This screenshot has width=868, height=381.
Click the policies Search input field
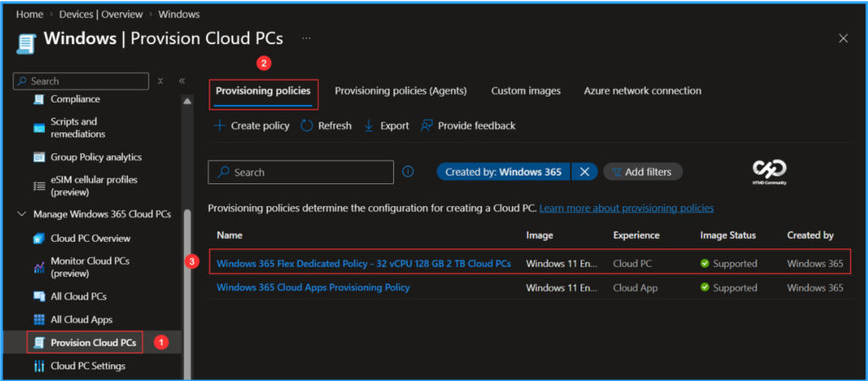[x=301, y=172]
